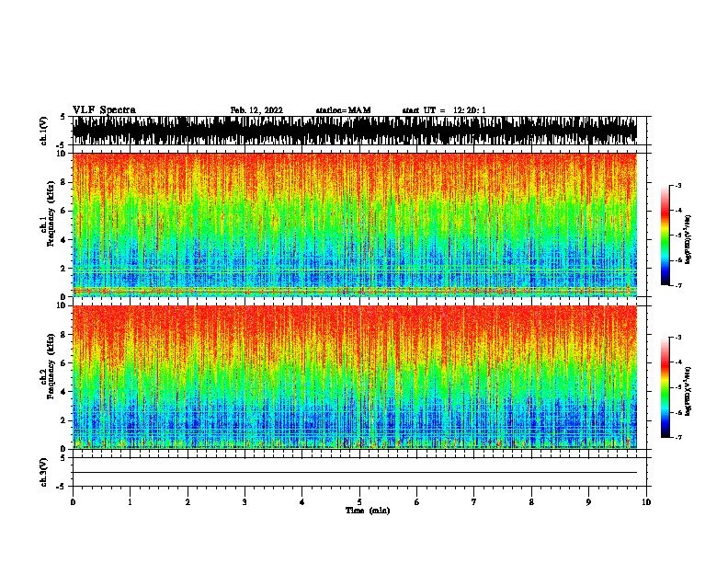The image size is (728, 563).
Task: Click the ch.1(V) axis label
Action: [44, 131]
